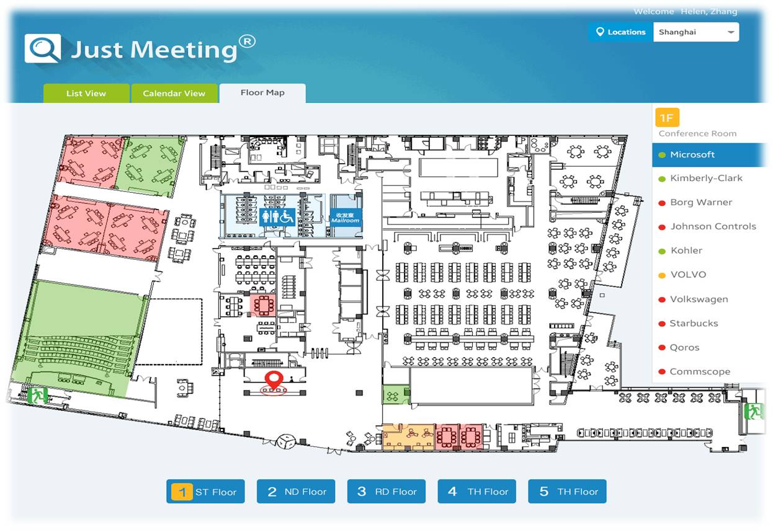The image size is (773, 532).
Task: Click the location pin in Locations button
Action: 600,32
